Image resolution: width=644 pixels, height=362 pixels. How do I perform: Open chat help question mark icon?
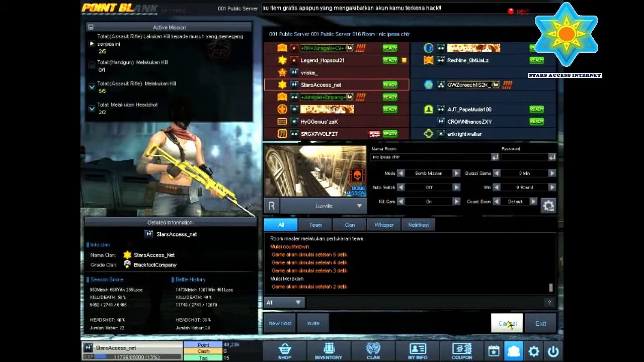click(x=549, y=302)
